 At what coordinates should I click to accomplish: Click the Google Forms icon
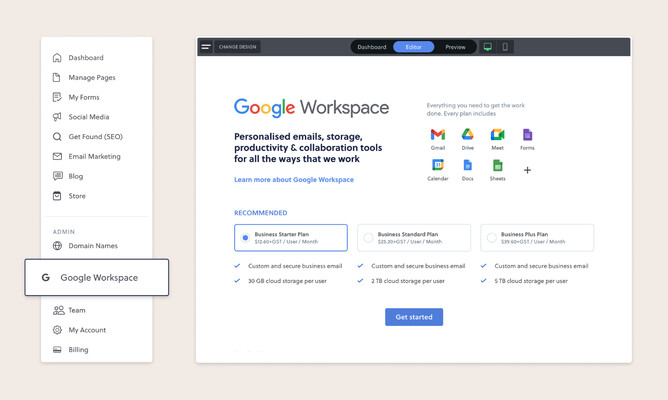[x=527, y=135]
